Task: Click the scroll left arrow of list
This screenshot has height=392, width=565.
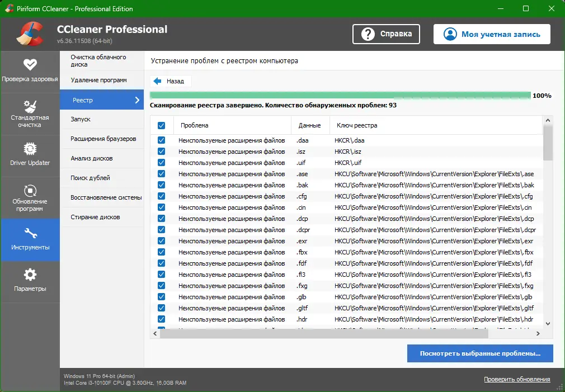Action: [x=156, y=334]
